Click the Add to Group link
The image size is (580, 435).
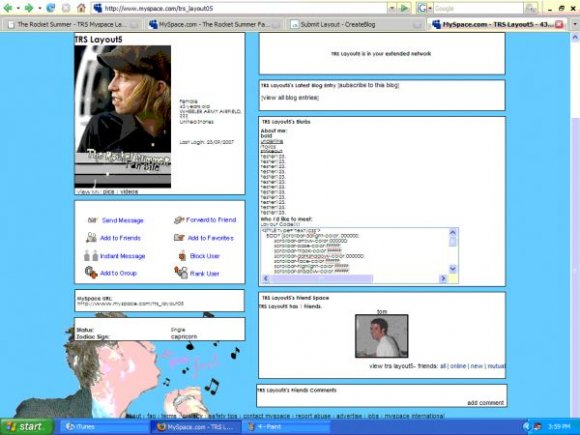(118, 273)
